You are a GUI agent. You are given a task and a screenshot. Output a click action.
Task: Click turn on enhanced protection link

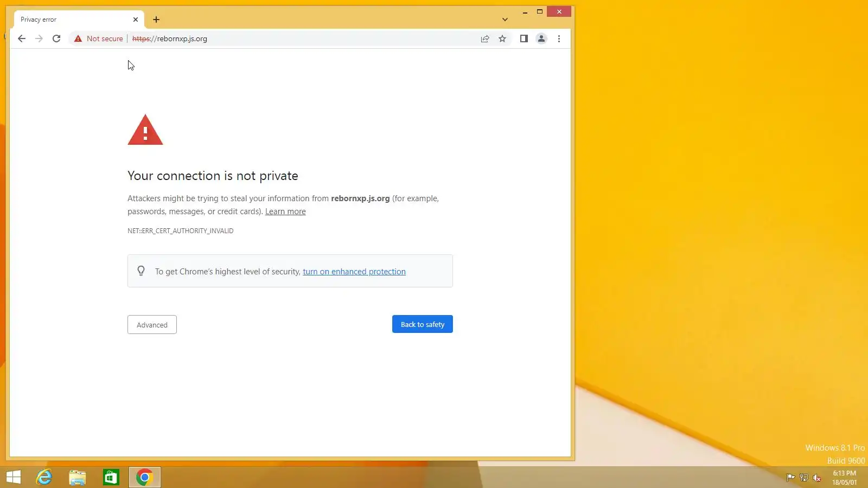click(354, 272)
